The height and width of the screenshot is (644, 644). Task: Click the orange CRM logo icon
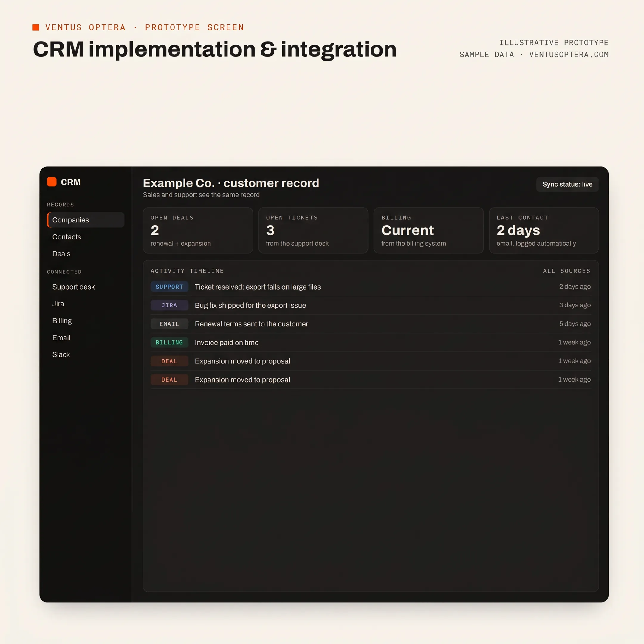pyautogui.click(x=52, y=182)
